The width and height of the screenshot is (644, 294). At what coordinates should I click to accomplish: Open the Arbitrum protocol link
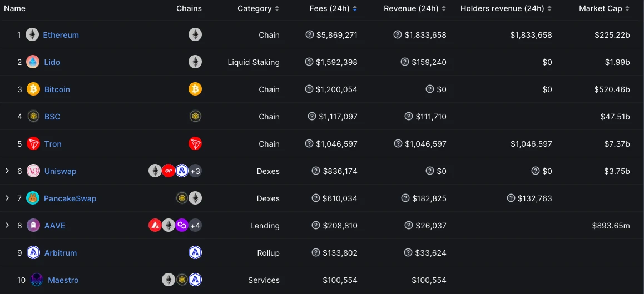pyautogui.click(x=61, y=253)
